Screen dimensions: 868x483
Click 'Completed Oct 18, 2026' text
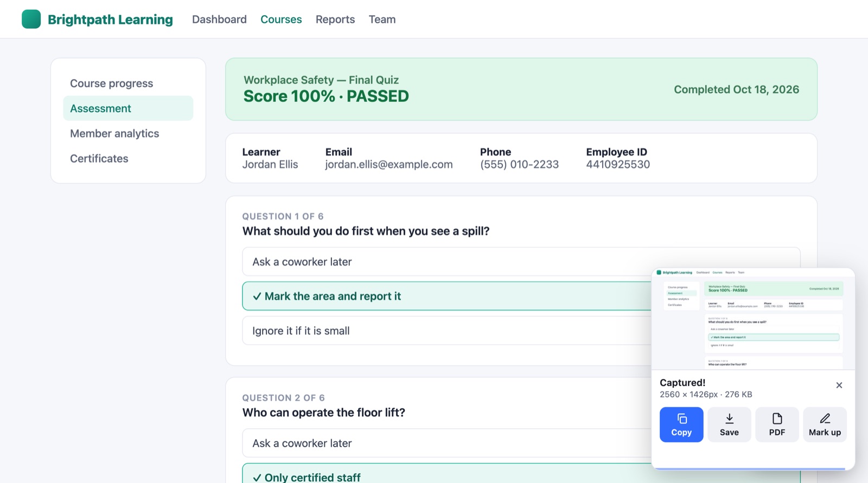coord(737,89)
